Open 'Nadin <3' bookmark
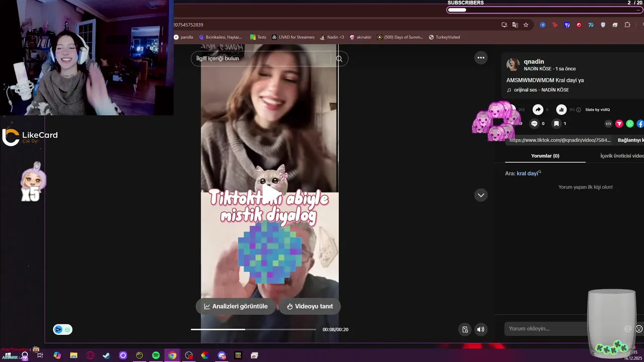The image size is (644, 362). pyautogui.click(x=332, y=37)
